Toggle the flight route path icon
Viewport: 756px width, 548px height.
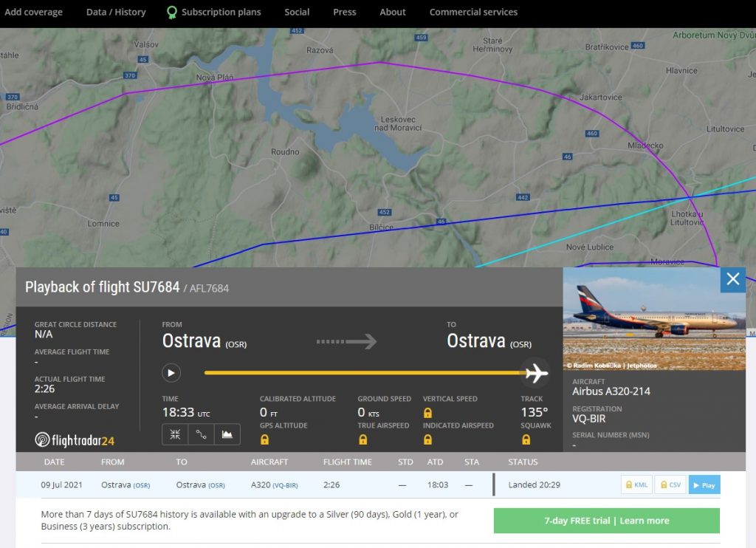coord(201,435)
